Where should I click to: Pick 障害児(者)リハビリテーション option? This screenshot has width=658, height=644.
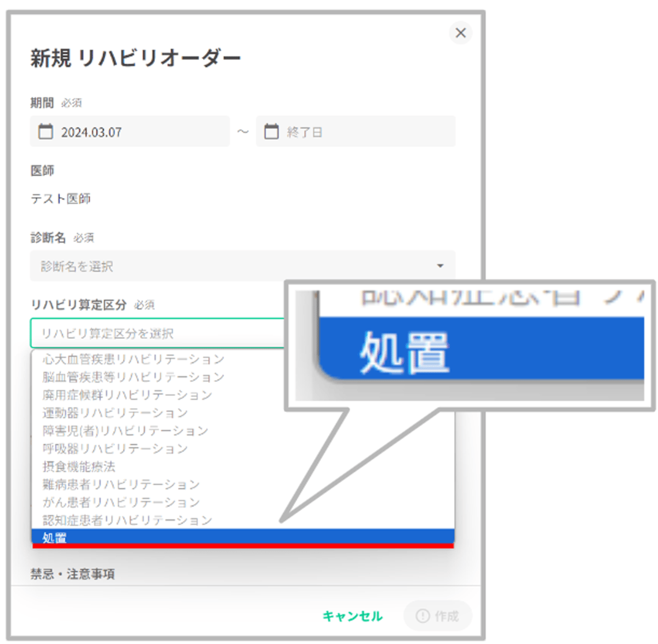tap(125, 431)
